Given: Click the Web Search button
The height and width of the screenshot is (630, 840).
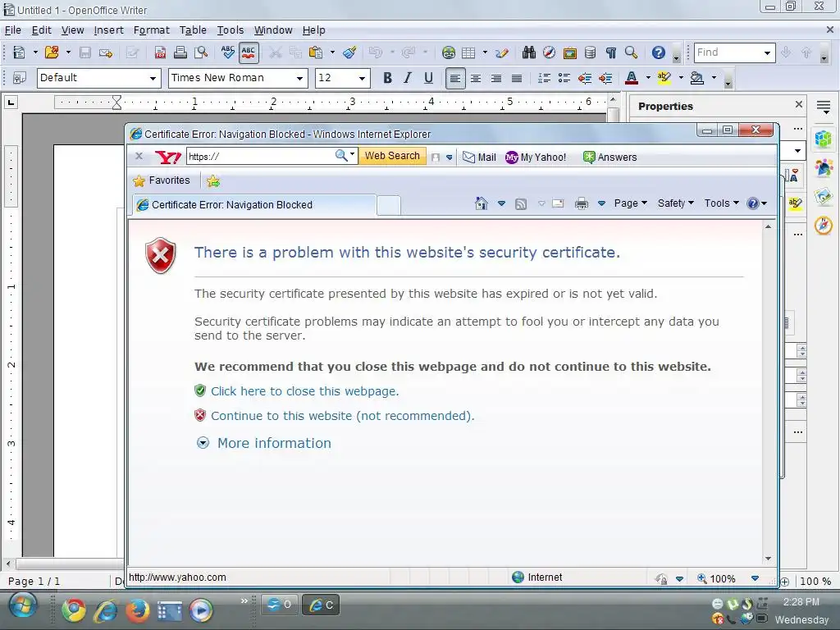Looking at the screenshot, I should (x=392, y=156).
